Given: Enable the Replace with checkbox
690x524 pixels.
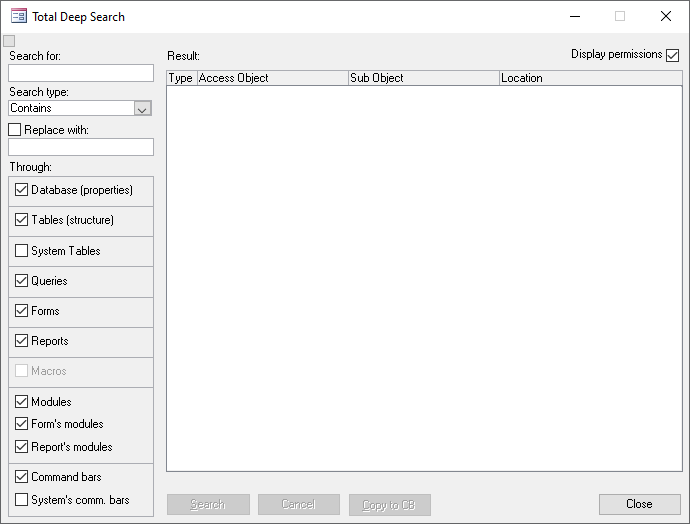Looking at the screenshot, I should pyautogui.click(x=15, y=130).
